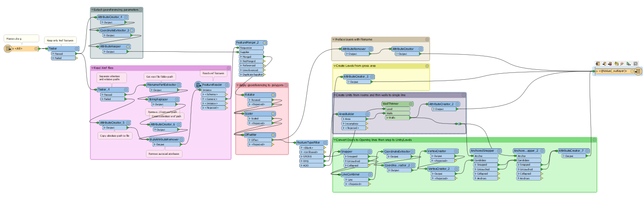
Task: Collapse the Read Xref files bookmark
Action: 92,68
